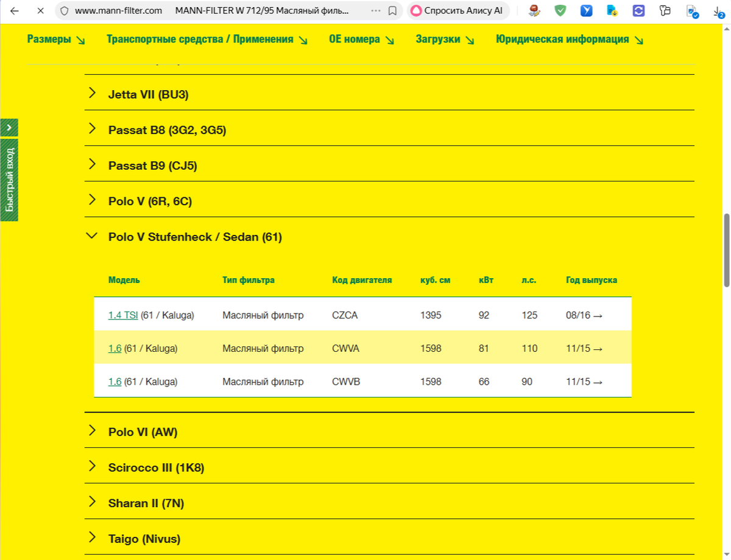Expand the Passat B8 (3G2, 3G5) row

389,130
